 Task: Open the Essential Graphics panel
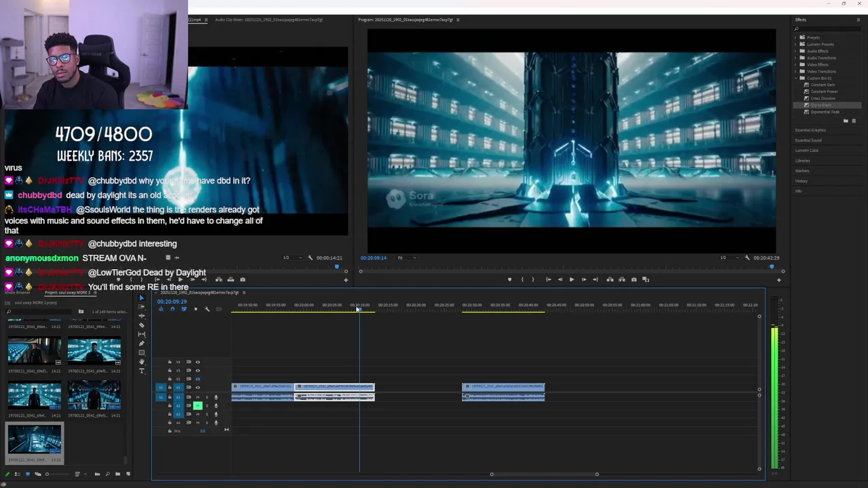810,130
